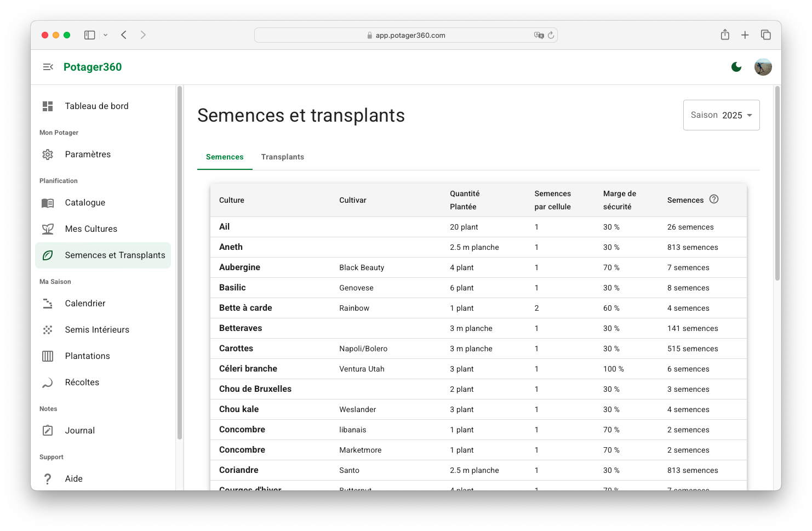The image size is (812, 531).
Task: Toggle dark mode with moon icon
Action: coord(736,67)
